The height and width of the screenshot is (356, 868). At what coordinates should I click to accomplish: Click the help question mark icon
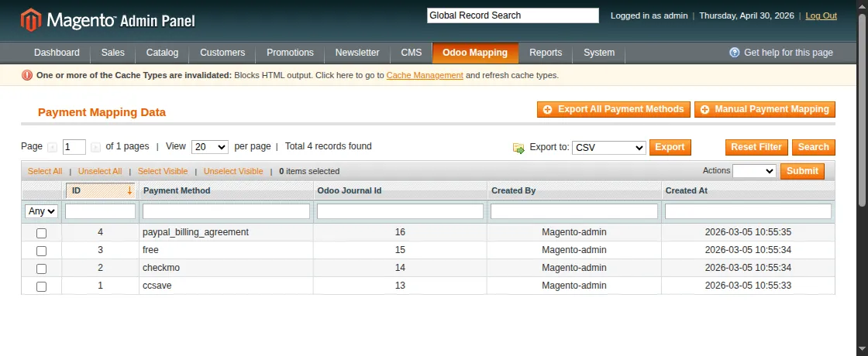(x=735, y=53)
